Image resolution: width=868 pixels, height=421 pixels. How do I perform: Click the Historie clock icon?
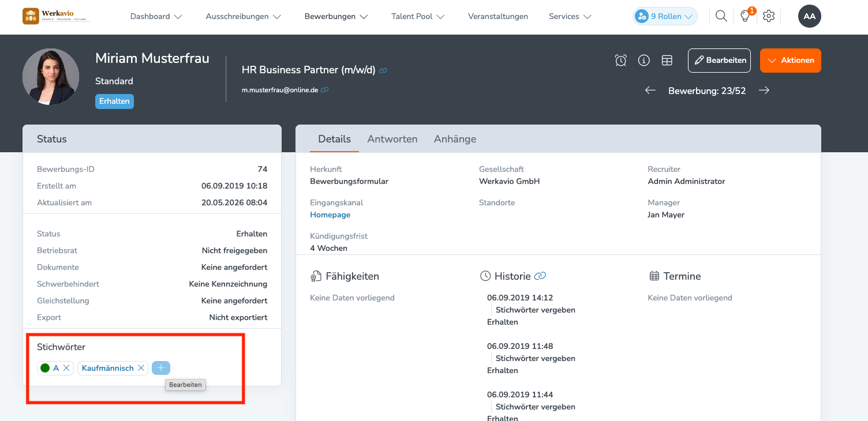485,276
